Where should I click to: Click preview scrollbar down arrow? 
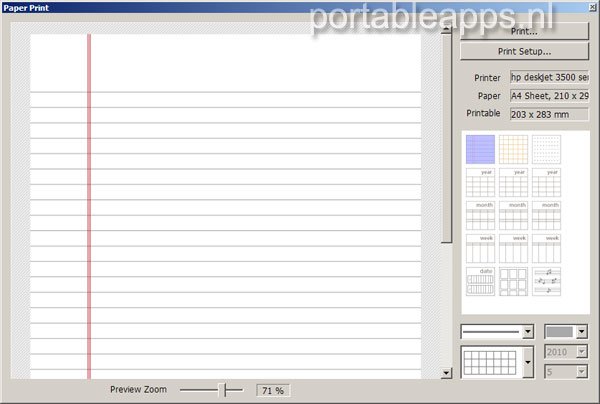click(446, 373)
